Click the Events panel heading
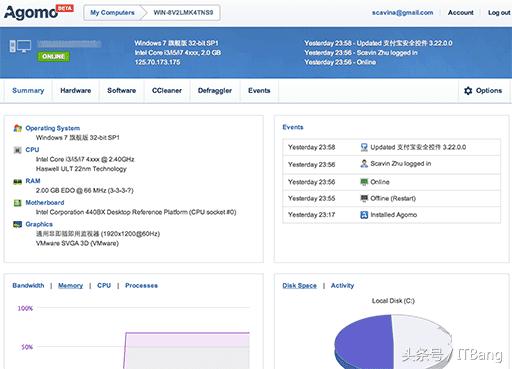This screenshot has width=512, height=369. (293, 127)
